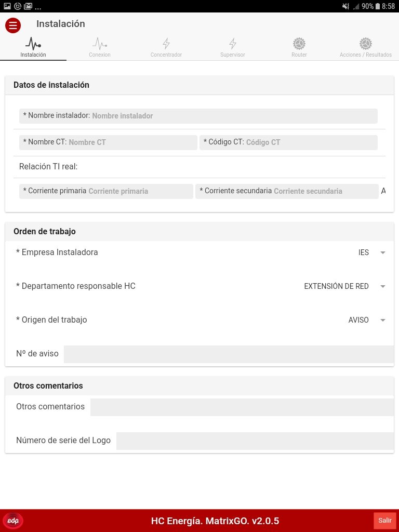
Task: Tap the edp logo in footer
Action: click(13, 521)
